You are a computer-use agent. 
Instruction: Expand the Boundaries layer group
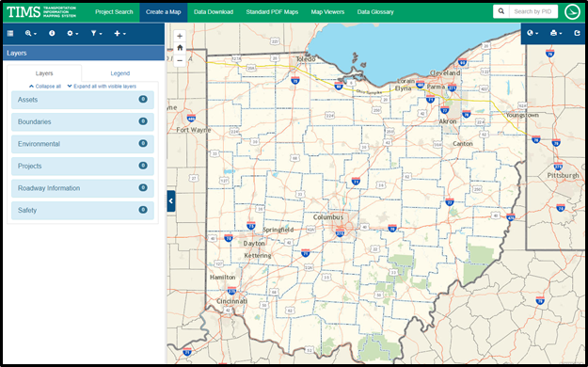(83, 121)
